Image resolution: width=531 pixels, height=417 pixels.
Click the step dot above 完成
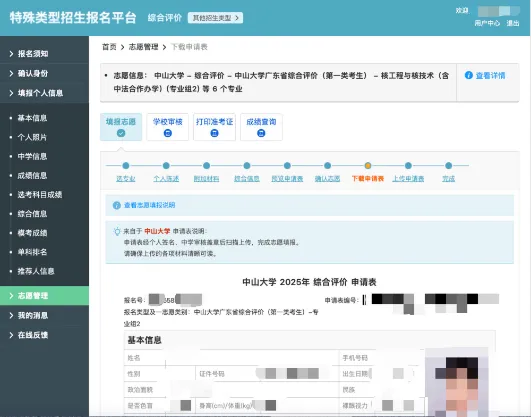(449, 166)
